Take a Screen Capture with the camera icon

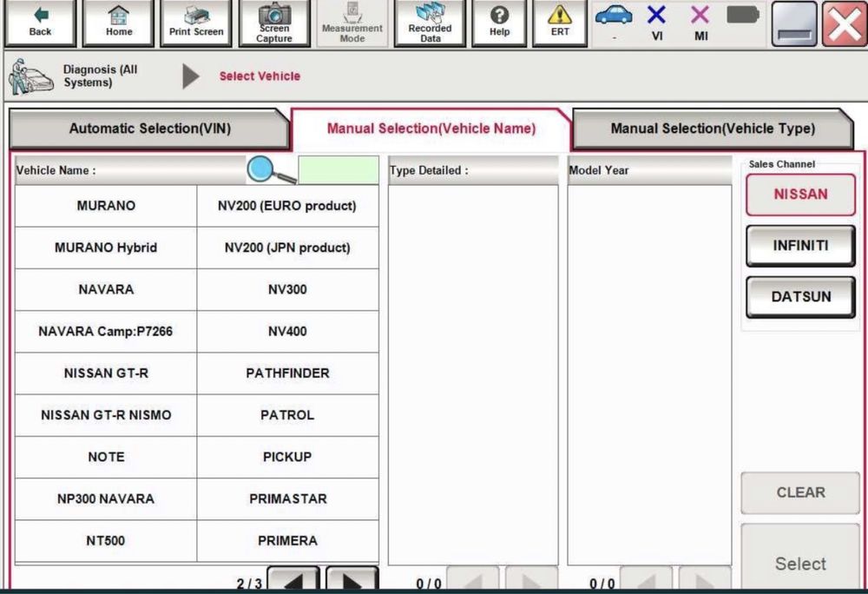pos(274,22)
